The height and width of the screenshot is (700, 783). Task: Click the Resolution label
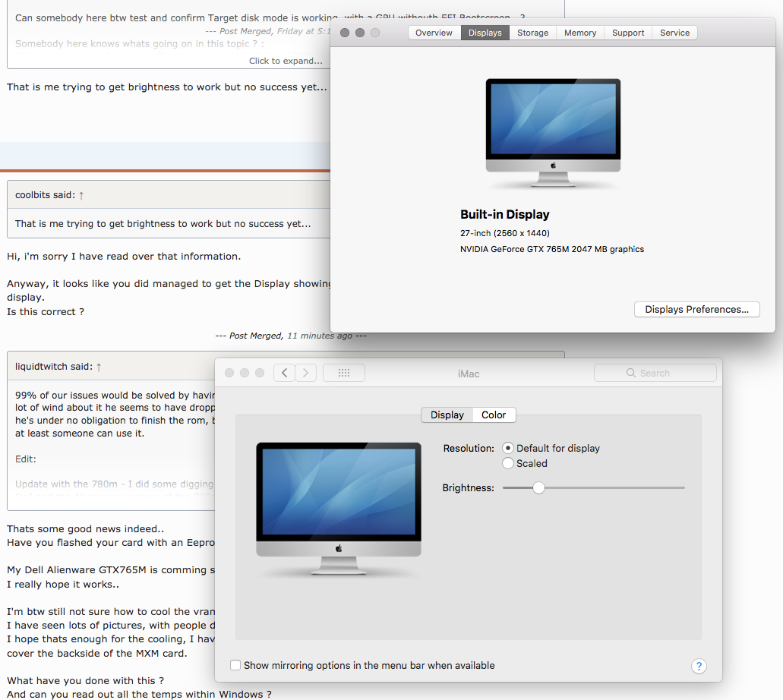[469, 449]
